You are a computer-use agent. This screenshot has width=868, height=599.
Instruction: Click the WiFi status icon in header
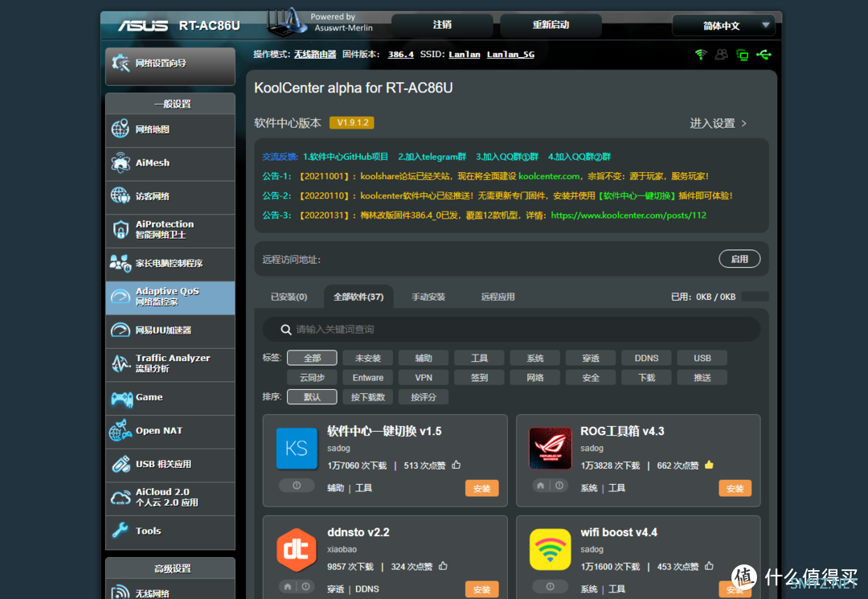pos(701,54)
